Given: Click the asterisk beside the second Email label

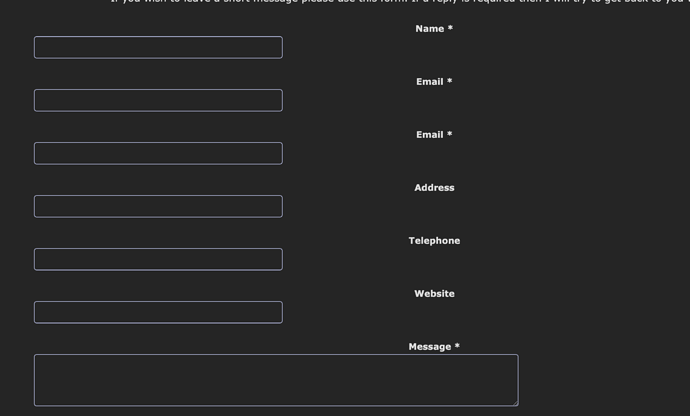Looking at the screenshot, I should [449, 135].
